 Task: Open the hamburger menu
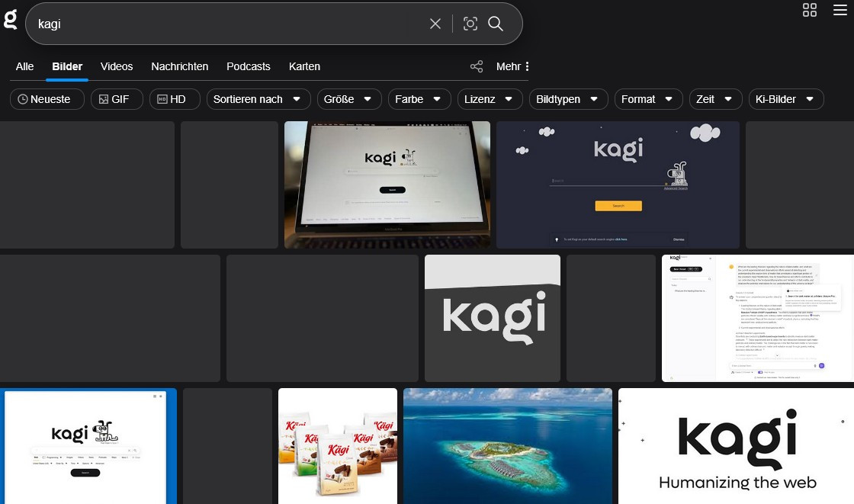840,10
